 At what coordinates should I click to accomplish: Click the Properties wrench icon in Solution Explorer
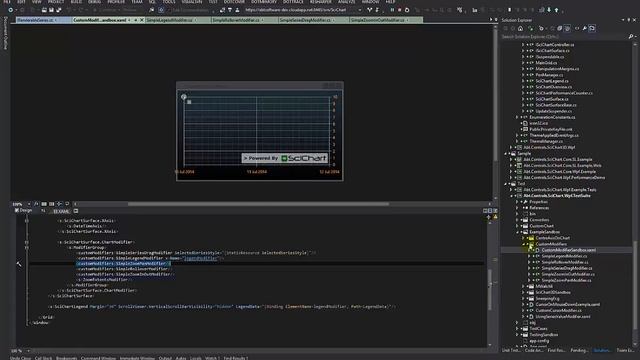584,28
